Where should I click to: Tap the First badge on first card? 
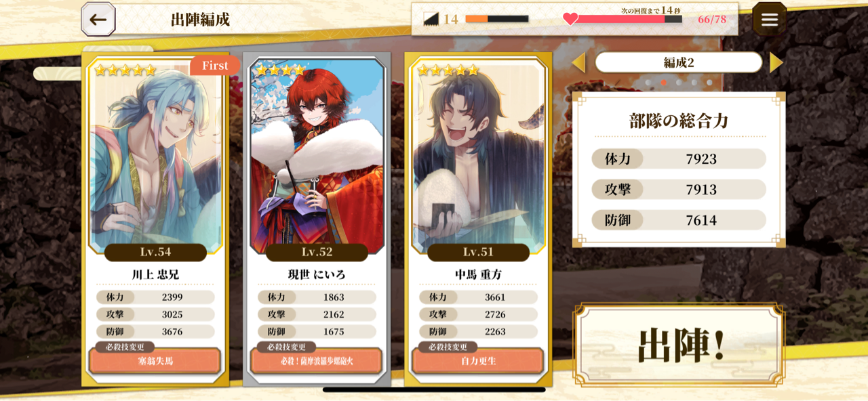215,66
